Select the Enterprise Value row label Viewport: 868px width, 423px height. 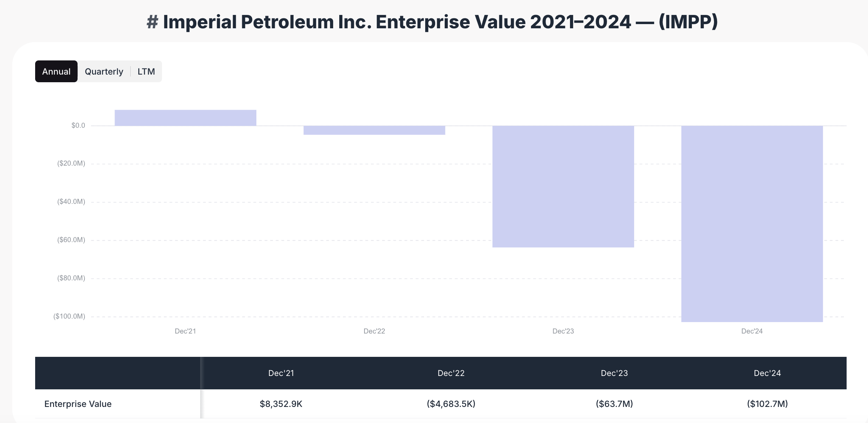pyautogui.click(x=78, y=404)
